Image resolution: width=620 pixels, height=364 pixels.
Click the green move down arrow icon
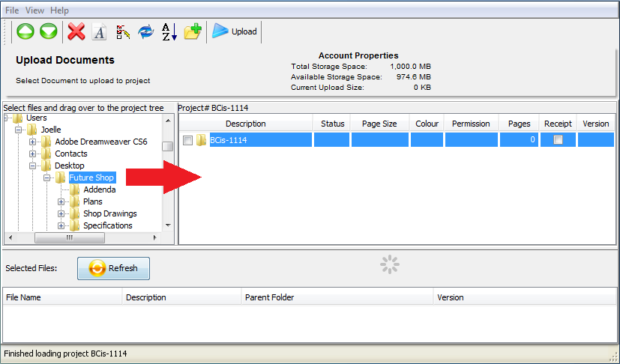(x=48, y=31)
